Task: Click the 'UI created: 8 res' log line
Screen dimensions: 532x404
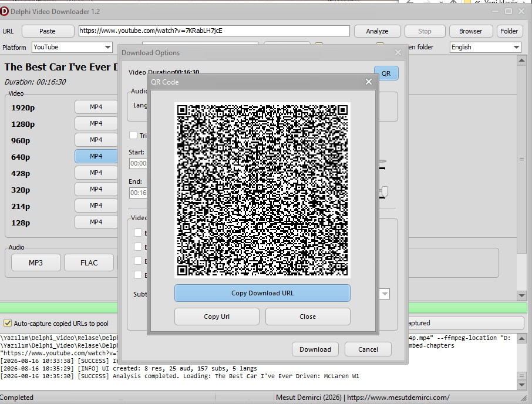Action: (x=129, y=368)
